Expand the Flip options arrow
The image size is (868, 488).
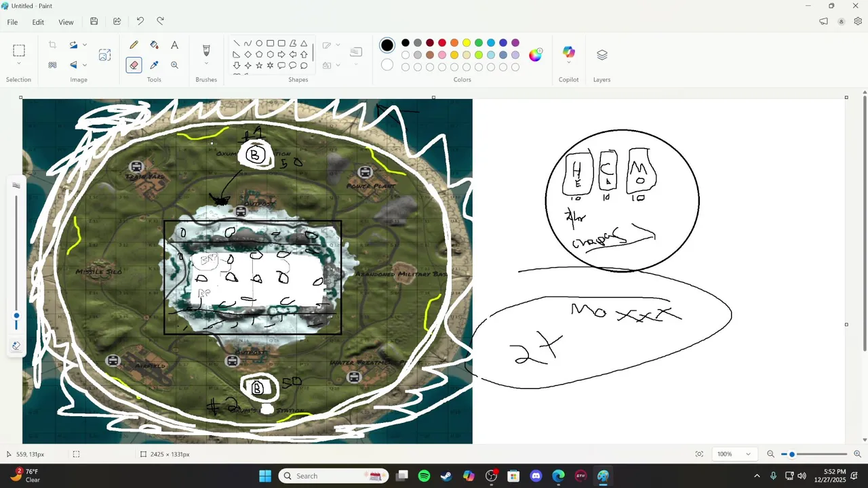85,65
